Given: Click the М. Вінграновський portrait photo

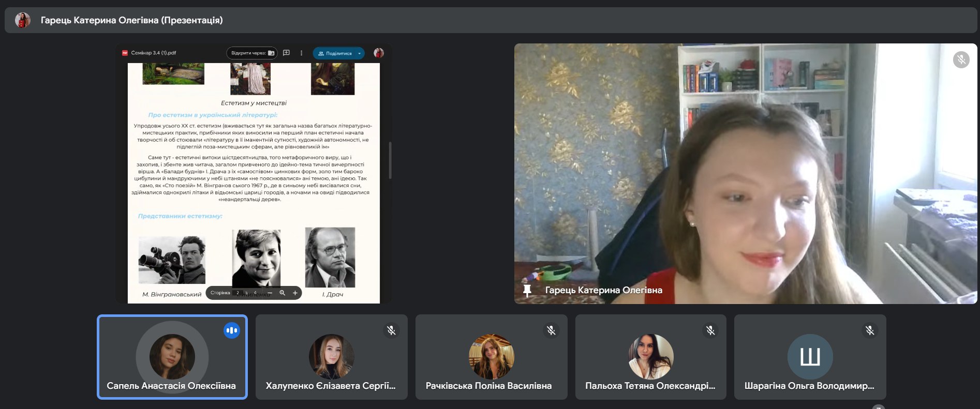Looking at the screenshot, I should click(172, 260).
